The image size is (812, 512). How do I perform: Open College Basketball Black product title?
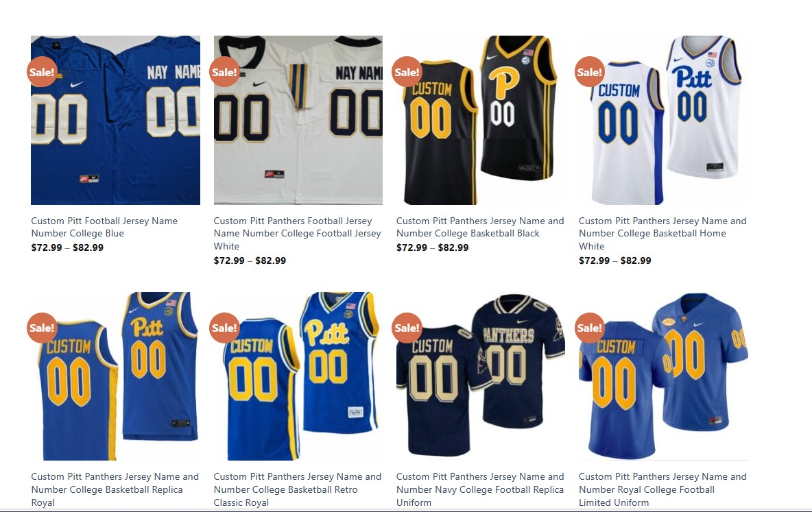point(480,227)
